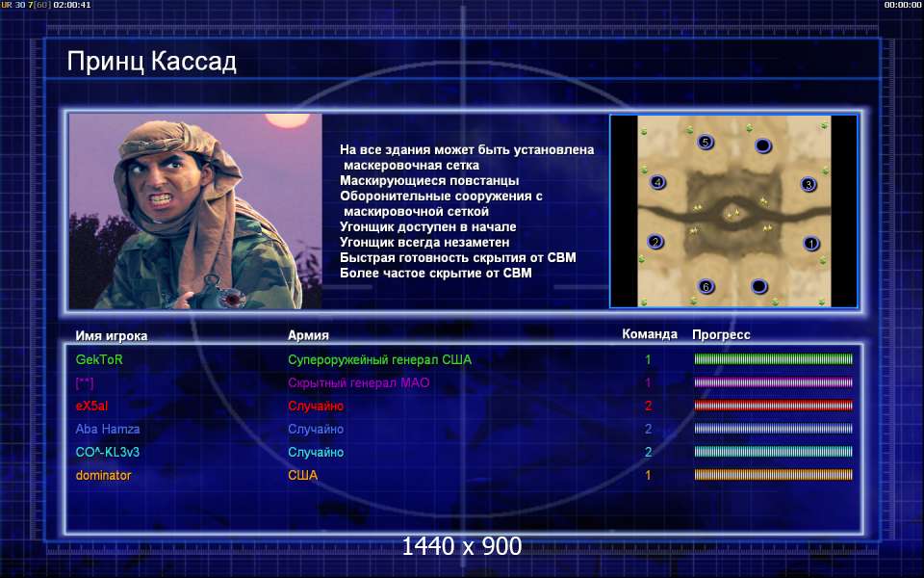Screen dimensions: 924x578
Task: Click start position 5 marker on the minimap
Action: tap(705, 143)
